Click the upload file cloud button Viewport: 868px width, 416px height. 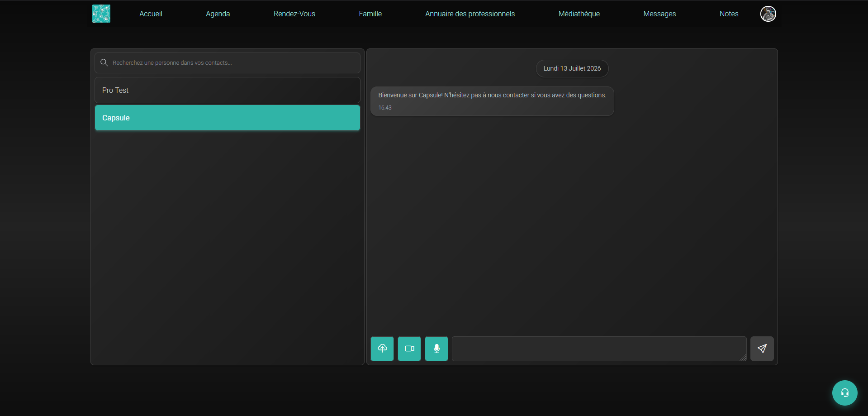click(382, 349)
